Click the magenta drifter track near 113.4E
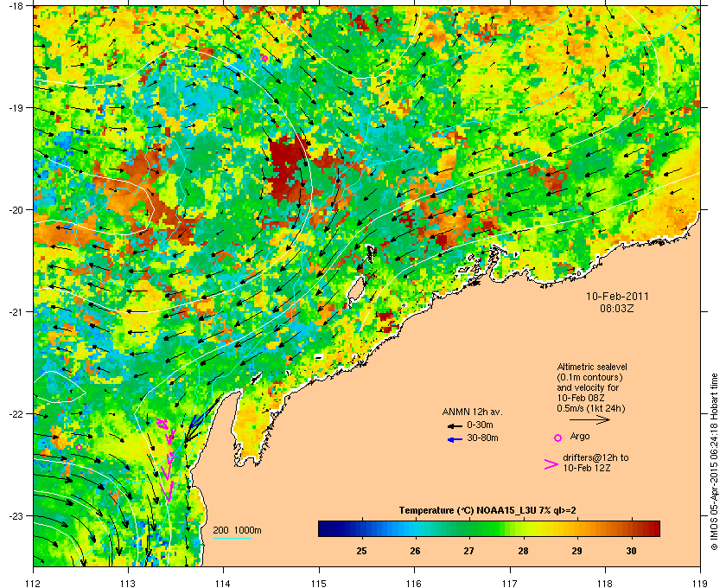The image size is (726, 588). coord(168,458)
